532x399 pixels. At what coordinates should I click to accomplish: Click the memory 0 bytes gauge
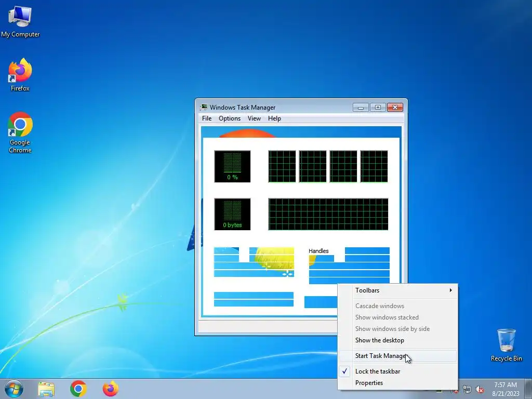point(232,214)
